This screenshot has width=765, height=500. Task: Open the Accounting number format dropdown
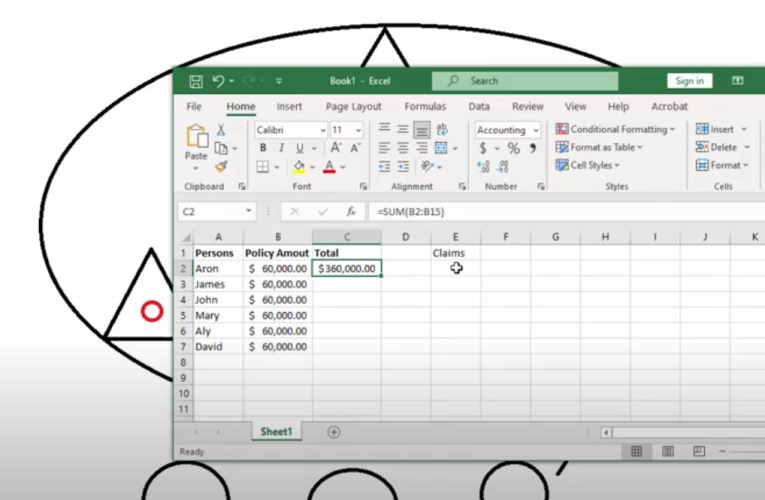click(536, 130)
